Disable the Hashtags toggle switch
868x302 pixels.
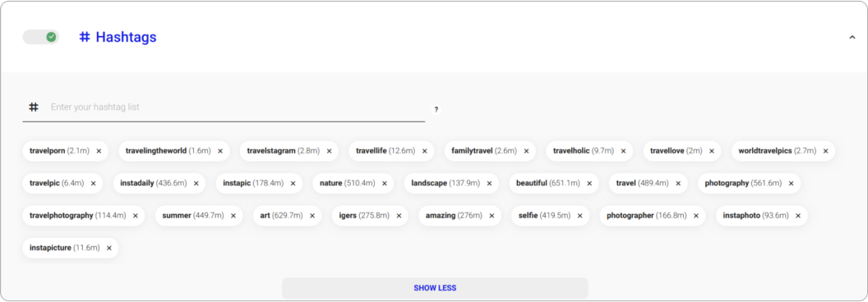pyautogui.click(x=41, y=37)
